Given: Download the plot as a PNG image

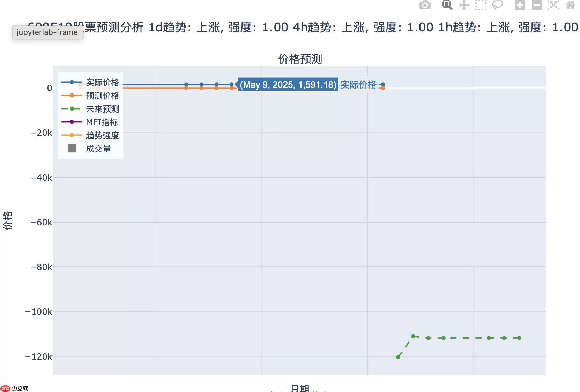Looking at the screenshot, I should click(425, 5).
